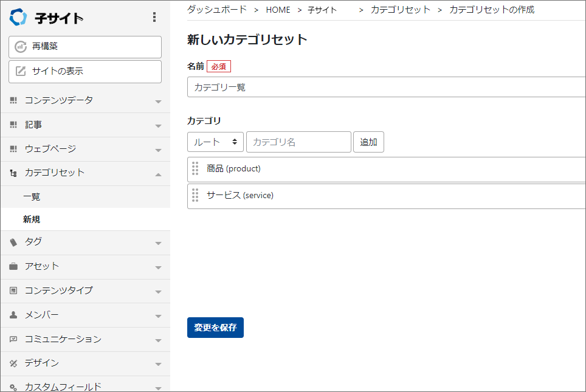Click the 変更を保存 button
The width and height of the screenshot is (586, 392).
215,328
